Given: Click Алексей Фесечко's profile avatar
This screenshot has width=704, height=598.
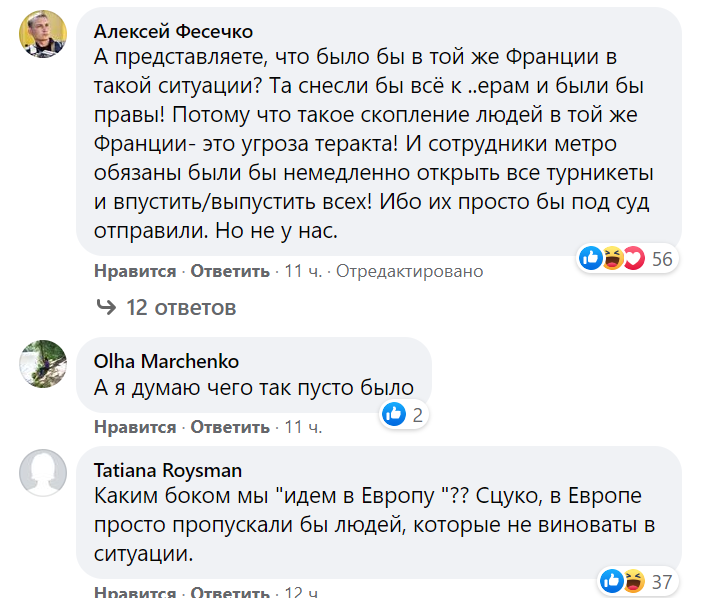Looking at the screenshot, I should [x=42, y=36].
